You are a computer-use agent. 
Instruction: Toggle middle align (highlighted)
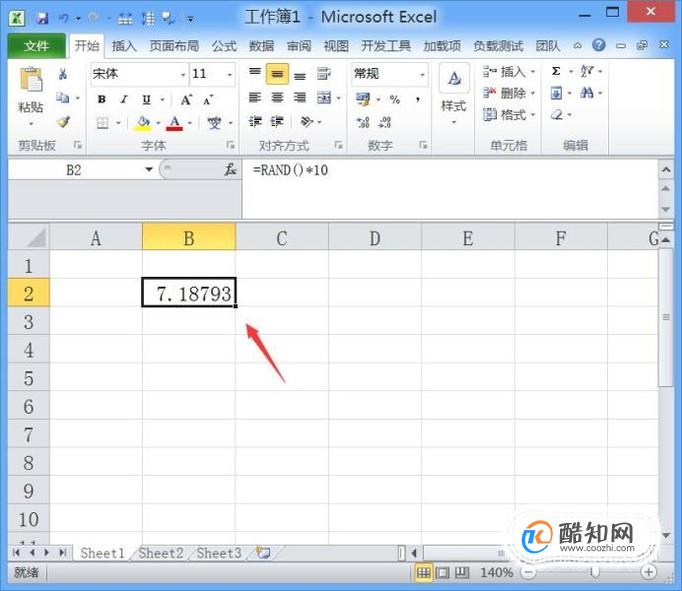click(277, 73)
